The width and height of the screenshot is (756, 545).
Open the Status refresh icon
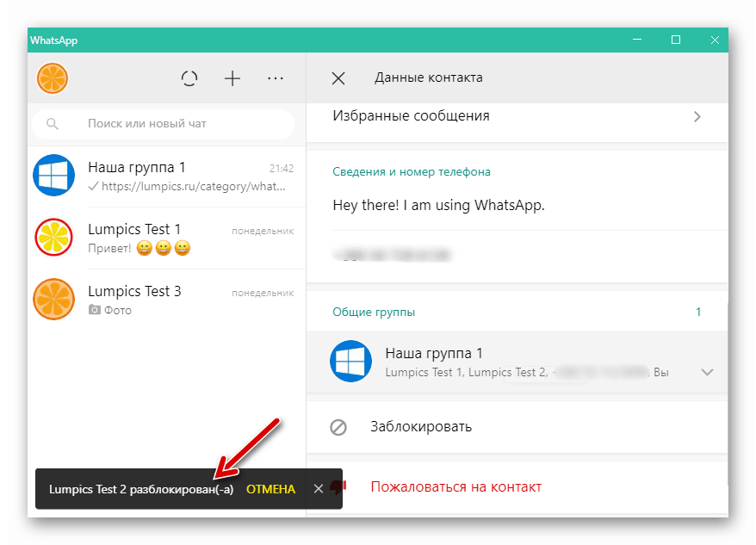(x=189, y=78)
